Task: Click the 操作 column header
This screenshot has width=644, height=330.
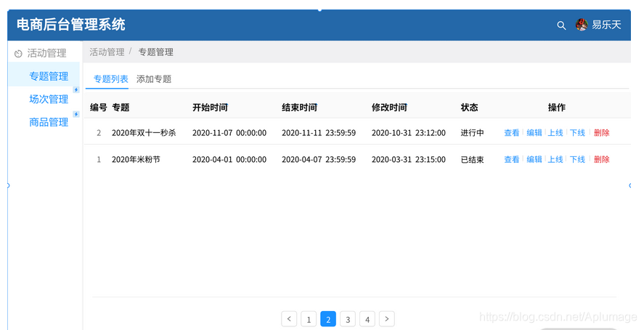Action: (x=557, y=108)
